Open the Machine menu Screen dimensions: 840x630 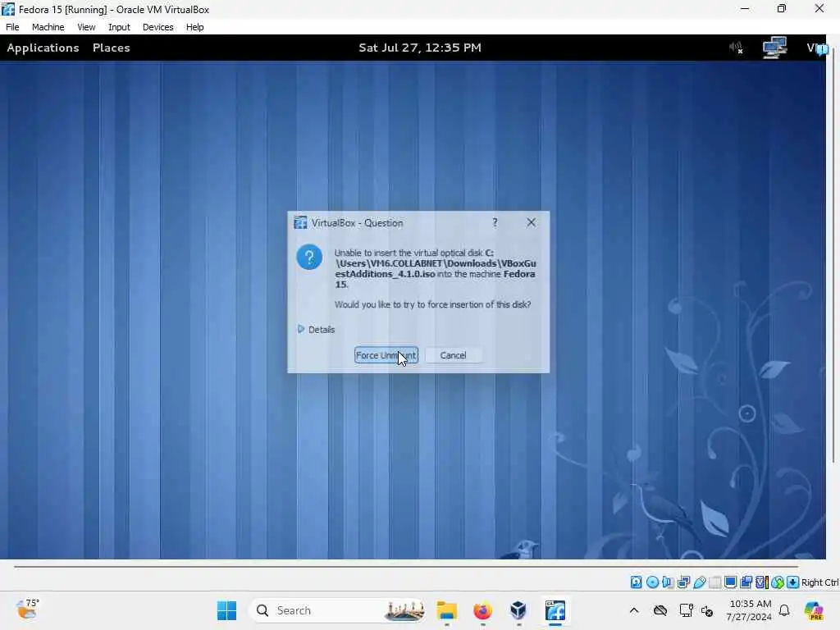[48, 27]
